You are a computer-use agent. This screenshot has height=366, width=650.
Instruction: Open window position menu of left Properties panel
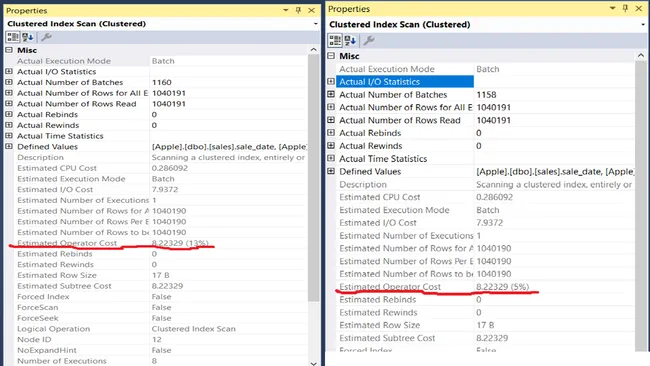pos(286,10)
